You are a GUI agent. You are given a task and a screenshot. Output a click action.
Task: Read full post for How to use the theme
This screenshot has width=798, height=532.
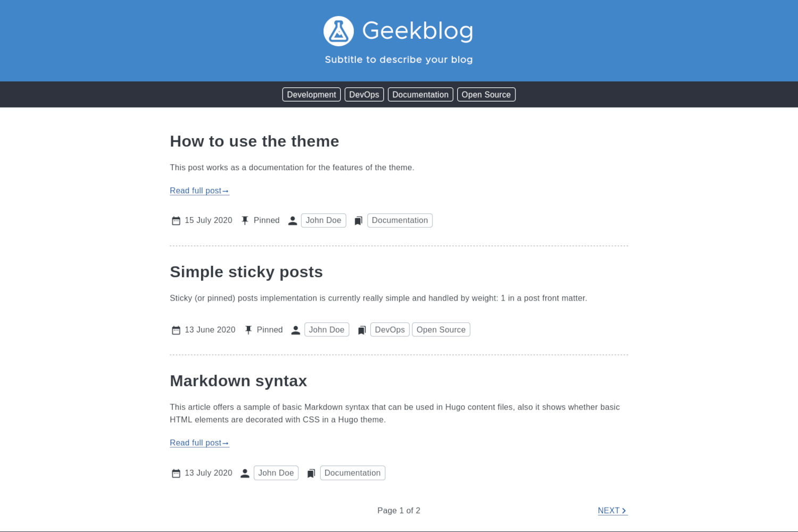click(x=199, y=191)
